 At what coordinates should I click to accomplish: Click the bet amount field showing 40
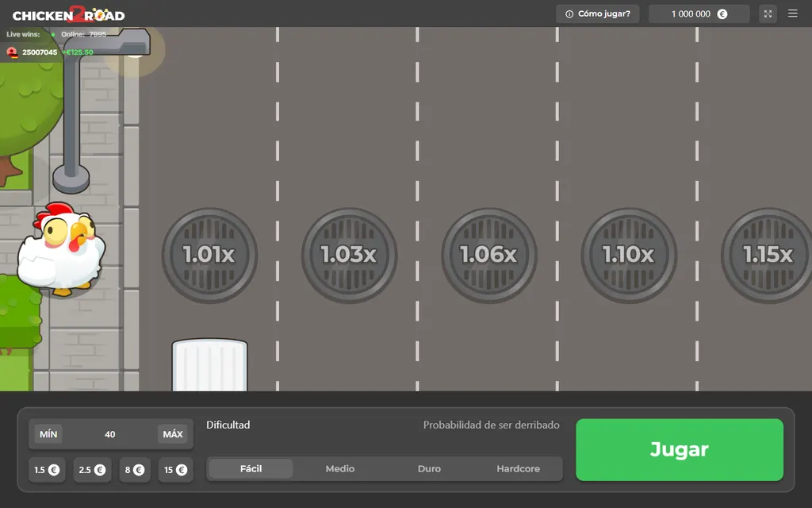109,434
